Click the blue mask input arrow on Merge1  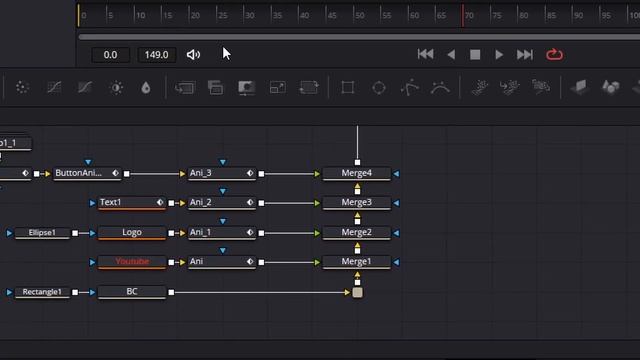396,262
